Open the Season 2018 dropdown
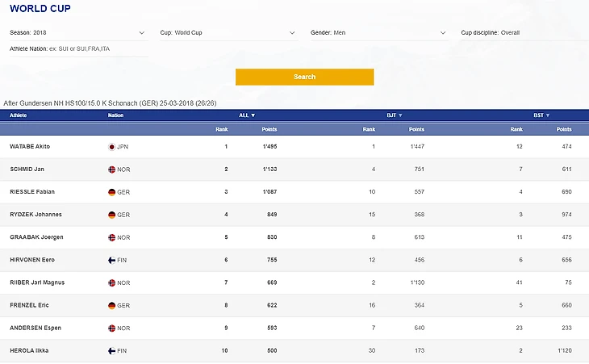This screenshot has width=589, height=364. point(77,33)
